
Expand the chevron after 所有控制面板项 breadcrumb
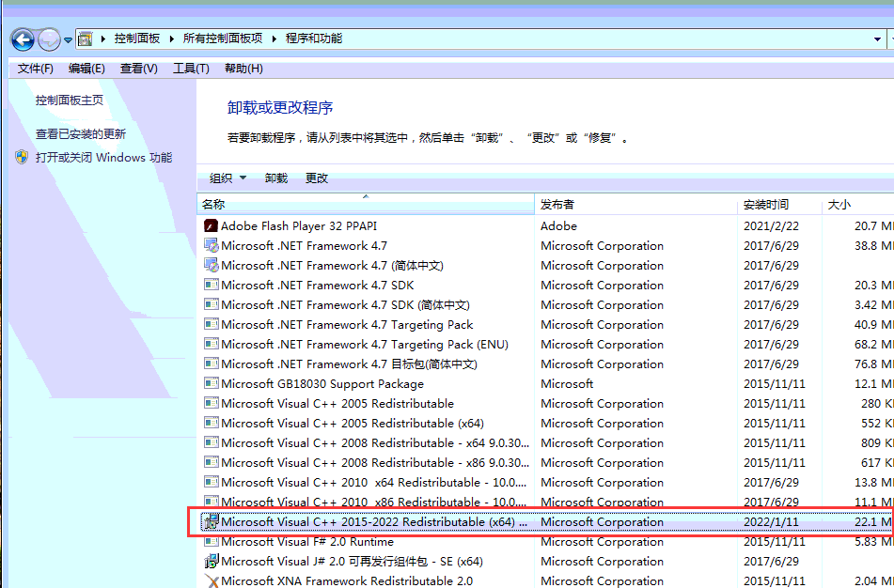click(x=274, y=39)
